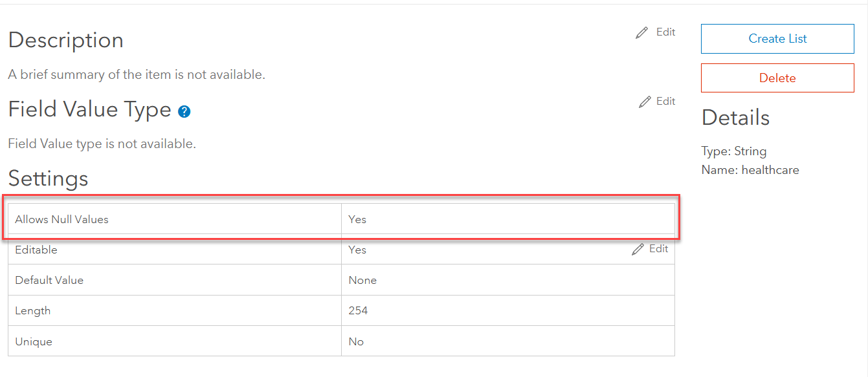Image resolution: width=868 pixels, height=377 pixels.
Task: Select the None value in the Default Value row
Action: 362,280
